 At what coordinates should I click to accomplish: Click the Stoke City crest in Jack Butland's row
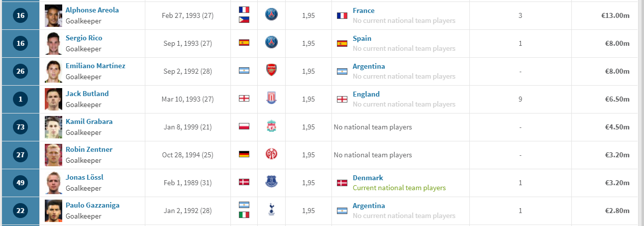[x=271, y=99]
